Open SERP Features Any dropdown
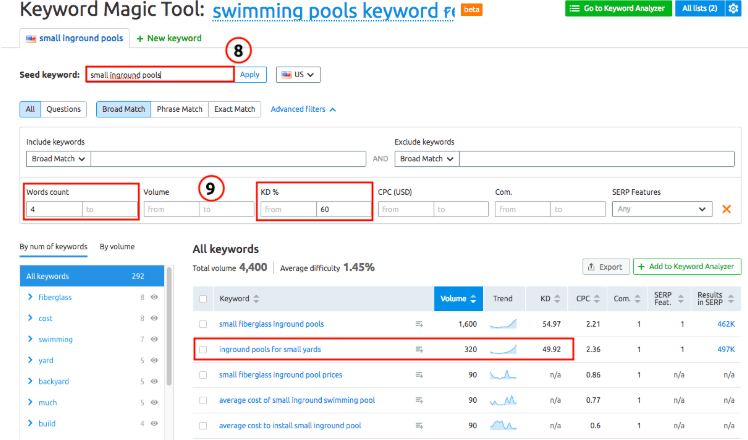The width and height of the screenshot is (748, 440). [662, 209]
